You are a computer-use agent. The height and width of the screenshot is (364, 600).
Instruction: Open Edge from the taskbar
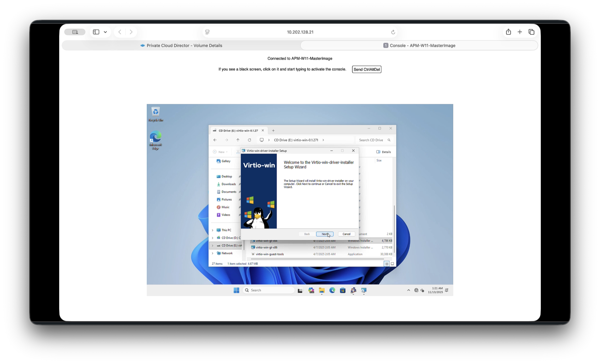[x=332, y=290]
